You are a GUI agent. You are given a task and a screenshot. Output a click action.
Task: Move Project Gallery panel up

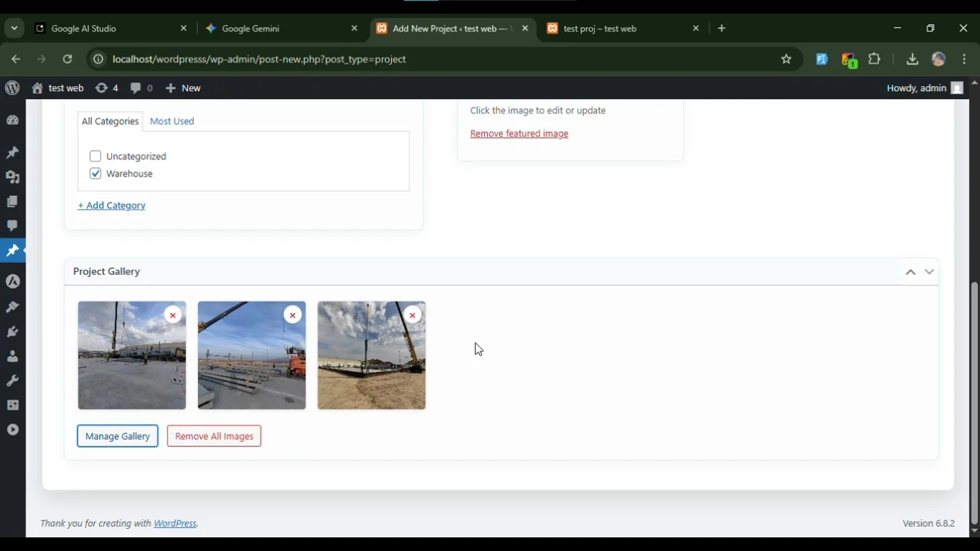910,272
